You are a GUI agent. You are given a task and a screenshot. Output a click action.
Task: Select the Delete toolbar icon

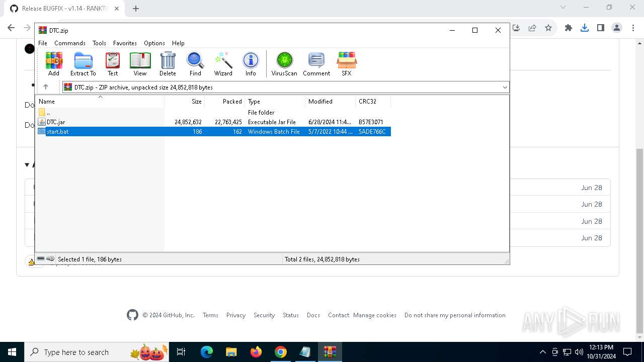[x=168, y=64]
